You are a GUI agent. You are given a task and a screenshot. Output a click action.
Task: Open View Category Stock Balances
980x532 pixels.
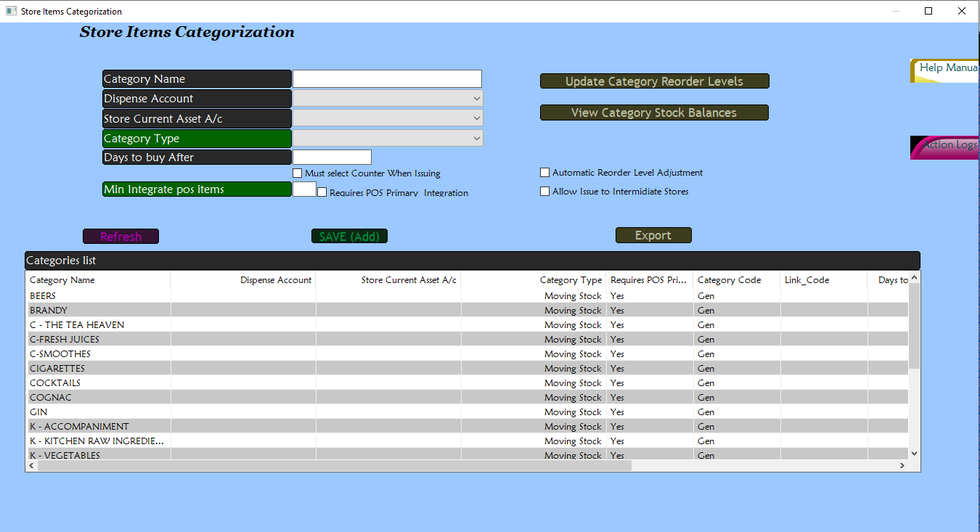tap(654, 112)
